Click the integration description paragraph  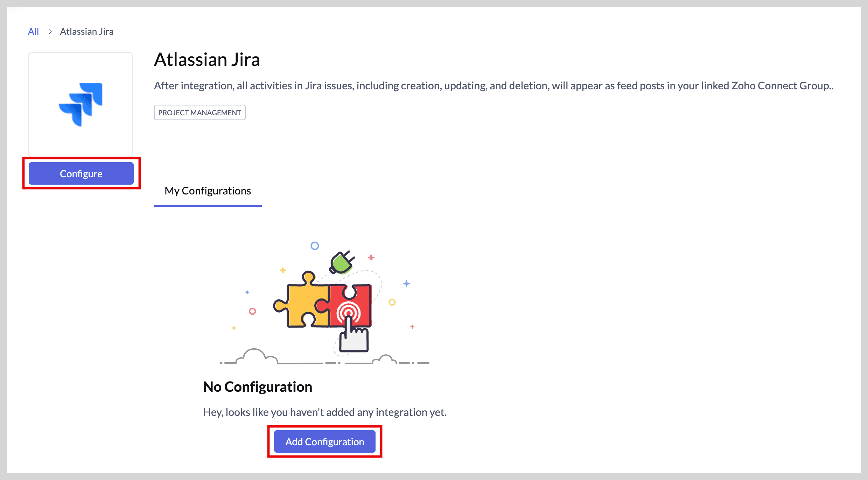pos(493,86)
